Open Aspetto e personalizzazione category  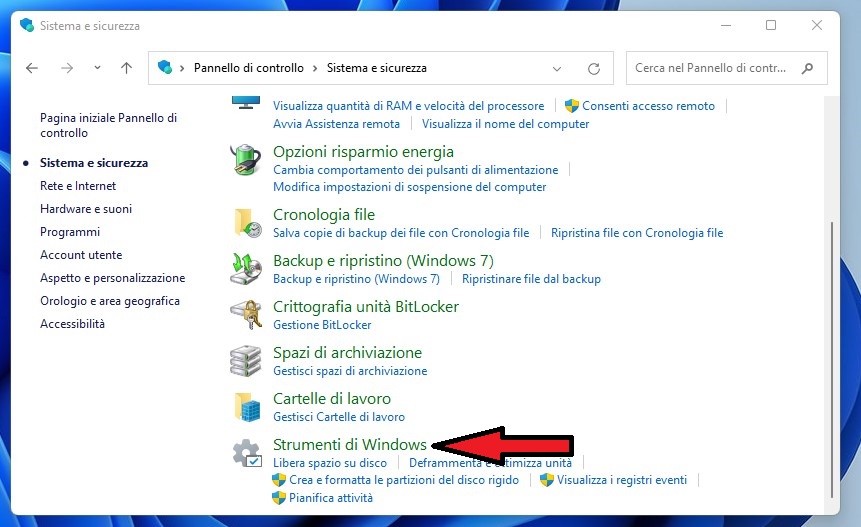[x=113, y=278]
